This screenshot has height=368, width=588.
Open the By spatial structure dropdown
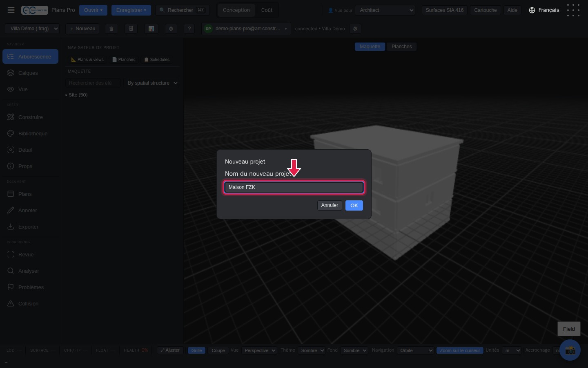151,83
